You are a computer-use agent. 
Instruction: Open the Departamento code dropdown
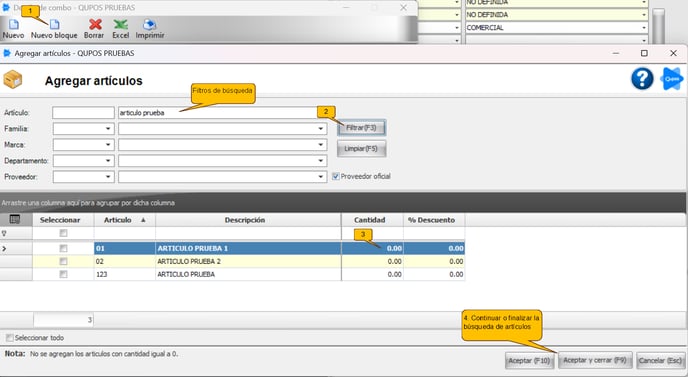(108, 161)
